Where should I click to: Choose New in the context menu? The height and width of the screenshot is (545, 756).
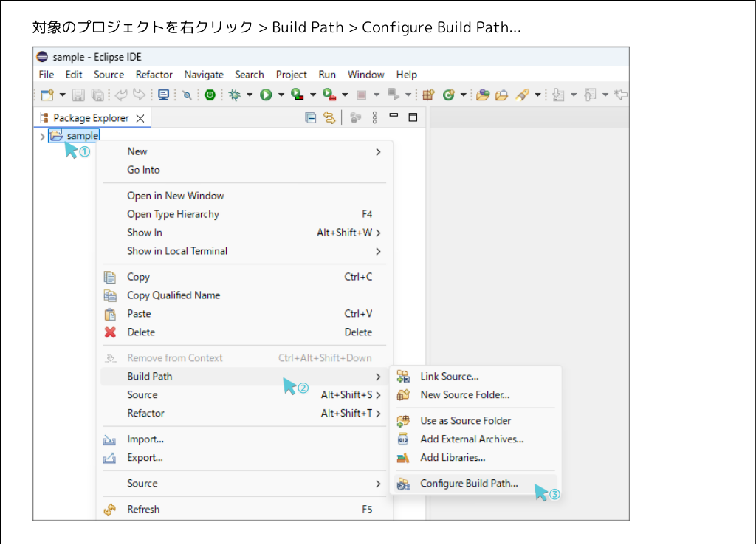pos(244,152)
